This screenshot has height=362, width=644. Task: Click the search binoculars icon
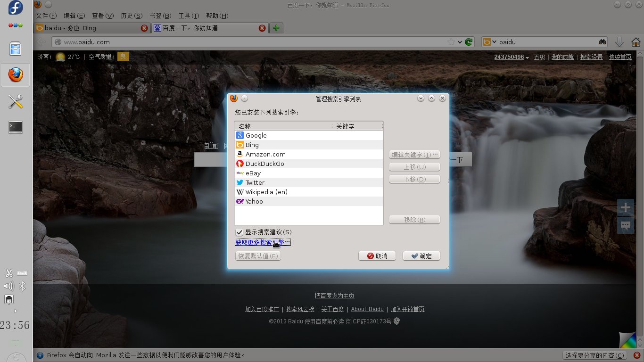[603, 42]
